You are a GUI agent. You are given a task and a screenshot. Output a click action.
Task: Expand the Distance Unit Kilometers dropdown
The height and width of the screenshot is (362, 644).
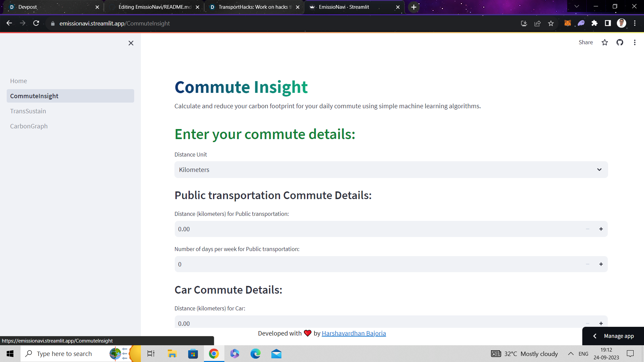tap(391, 170)
